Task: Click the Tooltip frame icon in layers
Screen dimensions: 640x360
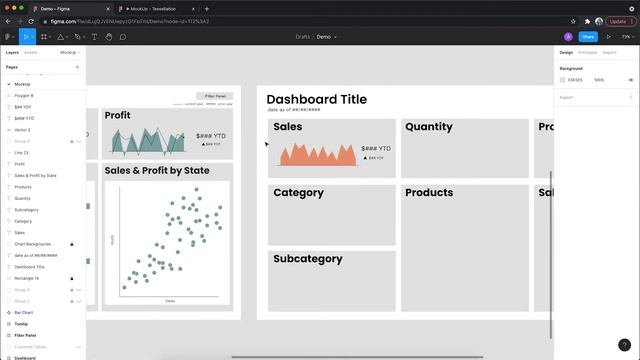Action: click(x=9, y=324)
